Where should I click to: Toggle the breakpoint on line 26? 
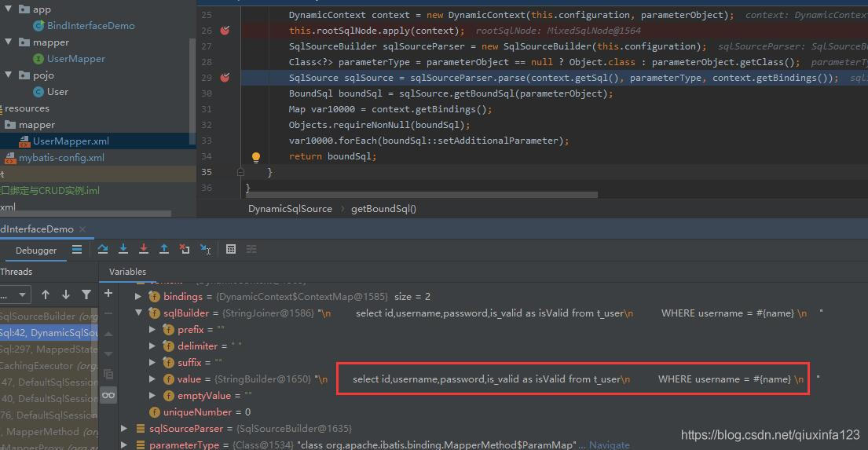(225, 31)
